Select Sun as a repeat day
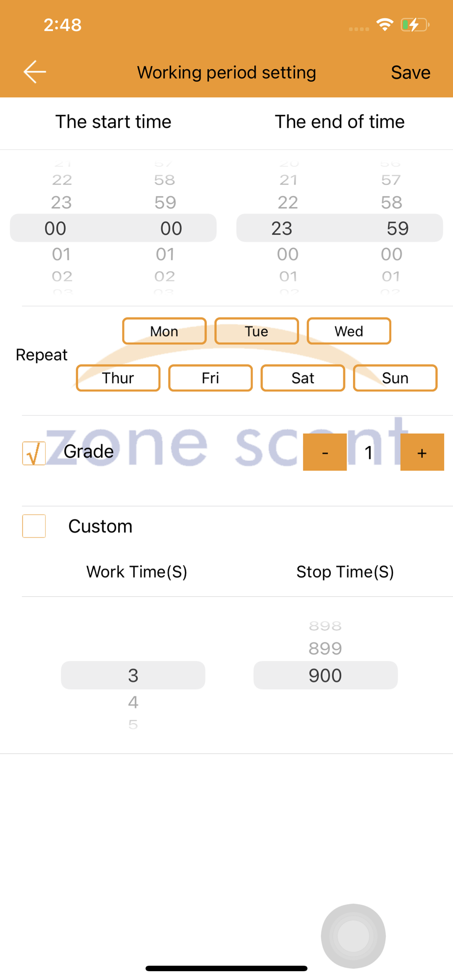The width and height of the screenshot is (453, 980). (395, 378)
